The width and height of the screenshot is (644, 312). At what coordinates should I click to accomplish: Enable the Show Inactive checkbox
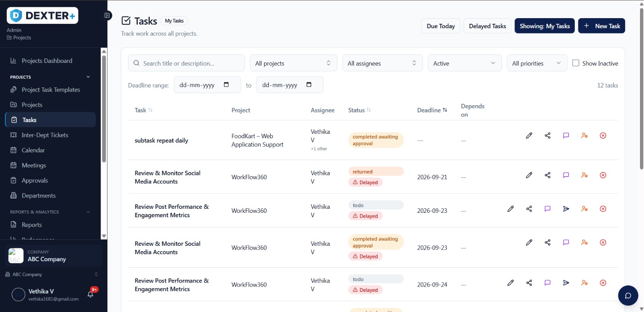pyautogui.click(x=576, y=63)
